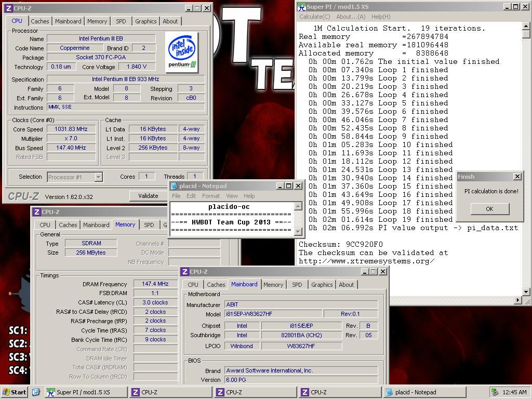The height and width of the screenshot is (399, 532).
Task: Click Notepad scrollbar down arrow
Action: (x=298, y=231)
